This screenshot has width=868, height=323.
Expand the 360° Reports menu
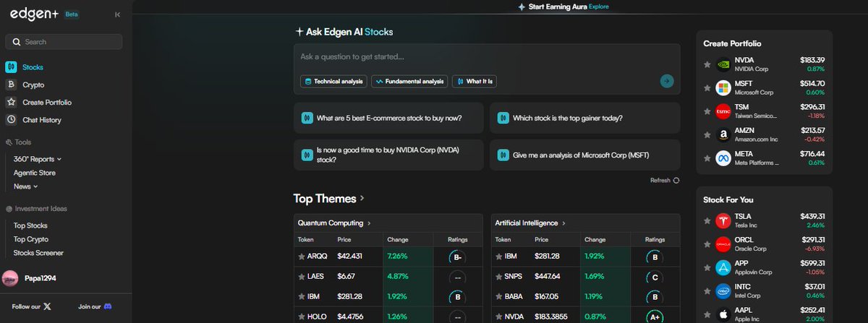pyautogui.click(x=38, y=159)
